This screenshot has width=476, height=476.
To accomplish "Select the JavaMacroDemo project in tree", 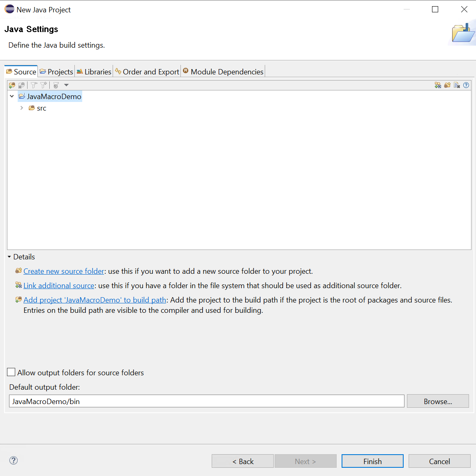I will (50, 96).
